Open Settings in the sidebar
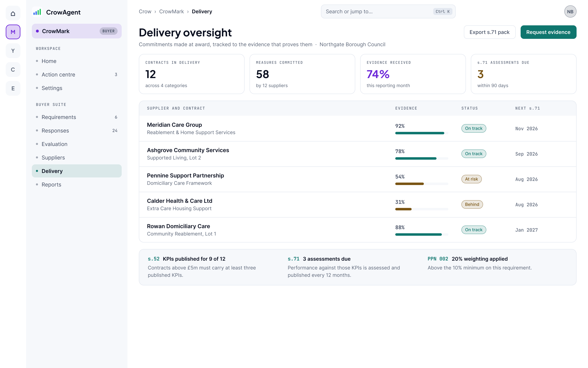Image resolution: width=588 pixels, height=368 pixels. pyautogui.click(x=77, y=88)
